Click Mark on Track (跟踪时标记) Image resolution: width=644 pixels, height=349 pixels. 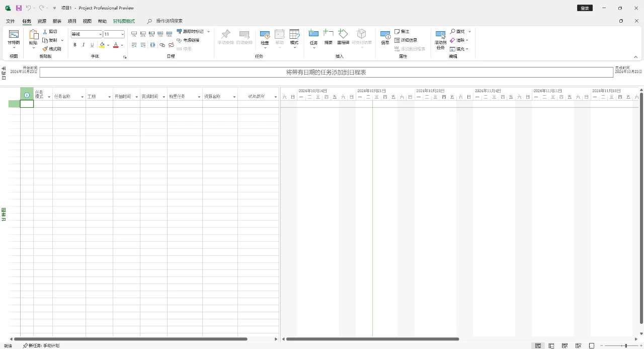190,32
